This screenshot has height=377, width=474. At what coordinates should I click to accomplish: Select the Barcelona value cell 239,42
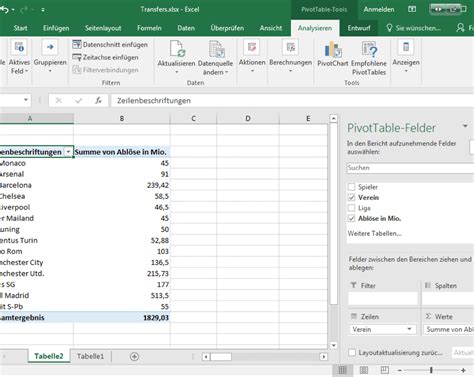[122, 185]
